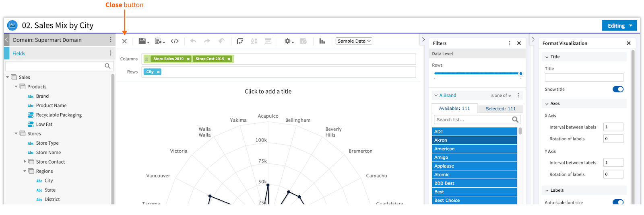644x215 pixels.
Task: Collapse the Title format section
Action: [547, 57]
